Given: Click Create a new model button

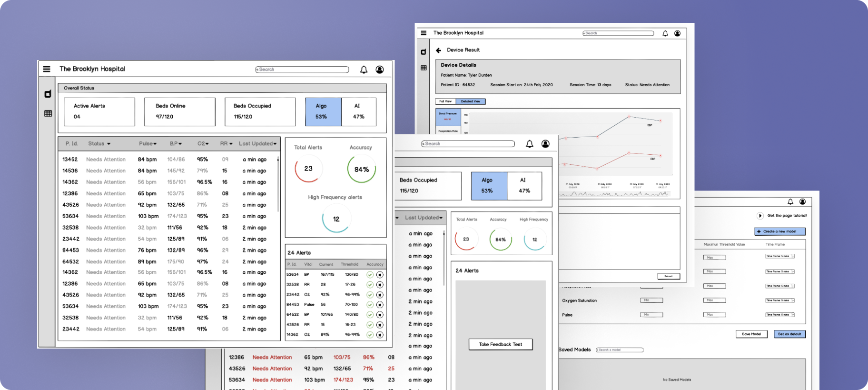Looking at the screenshot, I should tap(779, 231).
